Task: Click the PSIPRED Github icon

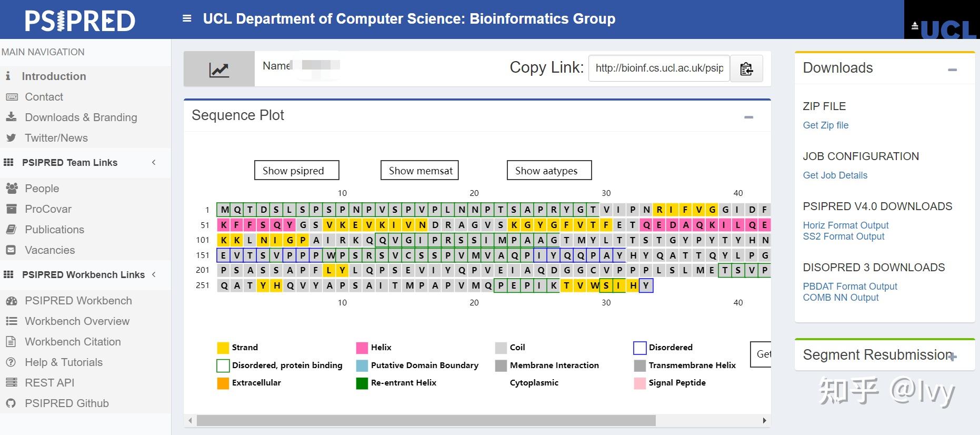Action: (x=11, y=403)
